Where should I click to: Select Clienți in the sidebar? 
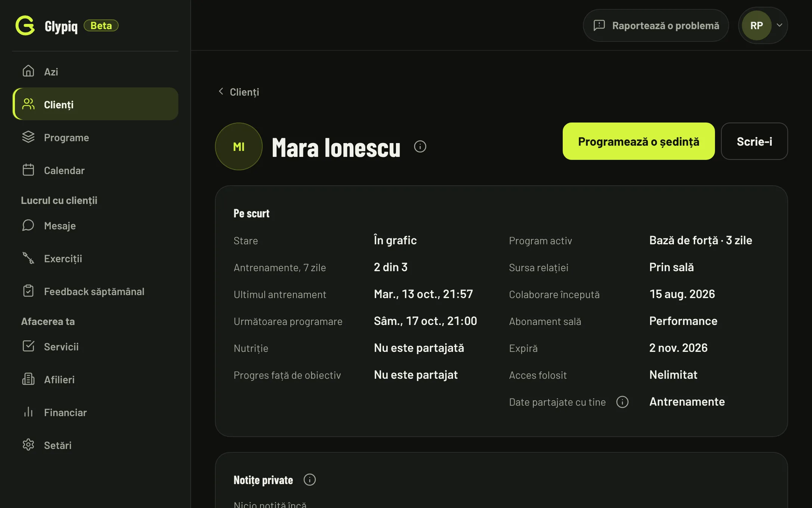point(96,104)
